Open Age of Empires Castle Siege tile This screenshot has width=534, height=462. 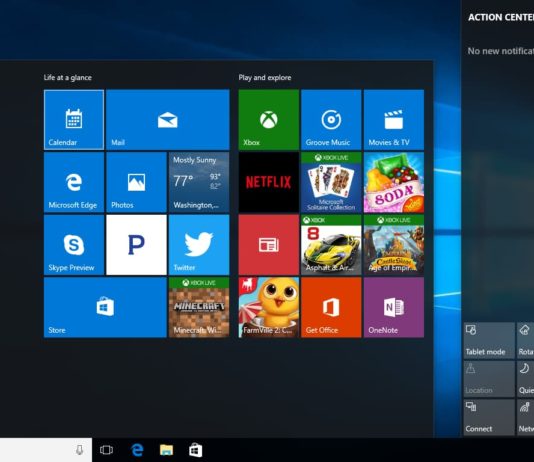point(394,245)
